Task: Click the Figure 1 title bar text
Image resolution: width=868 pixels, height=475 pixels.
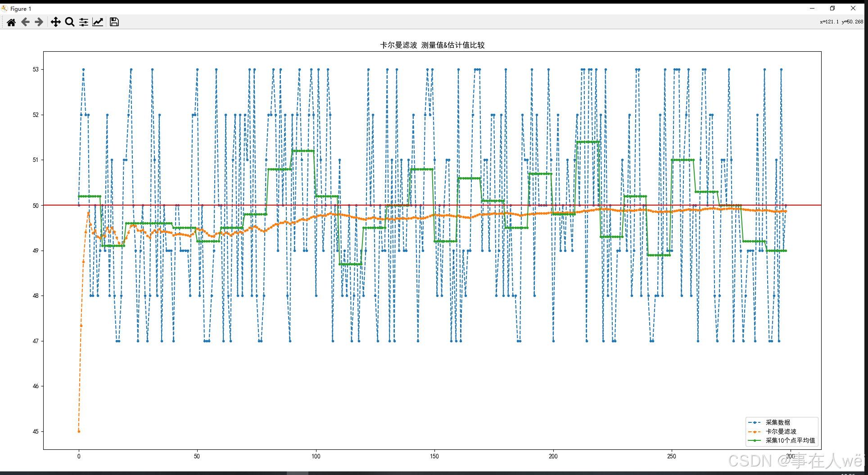Action: click(x=21, y=9)
